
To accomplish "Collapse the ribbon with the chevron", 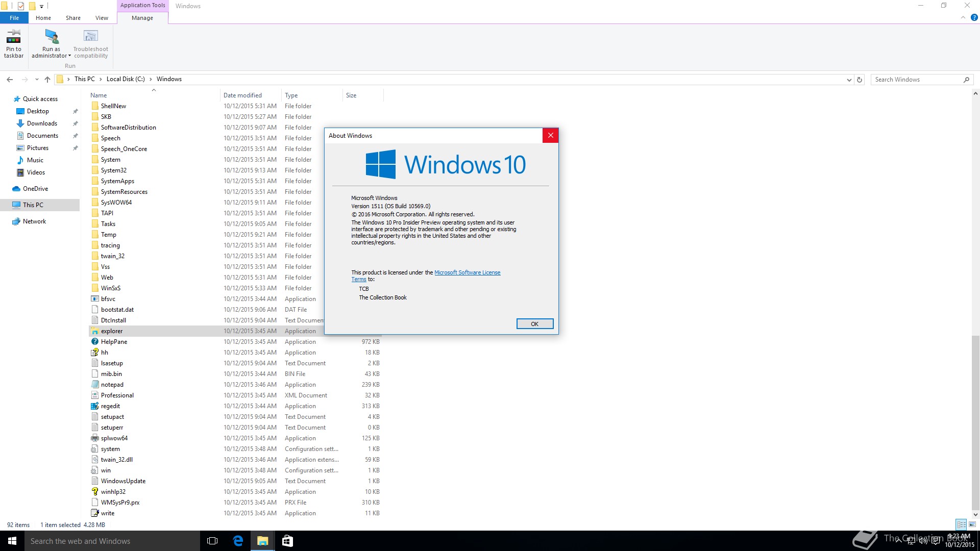I will point(963,17).
